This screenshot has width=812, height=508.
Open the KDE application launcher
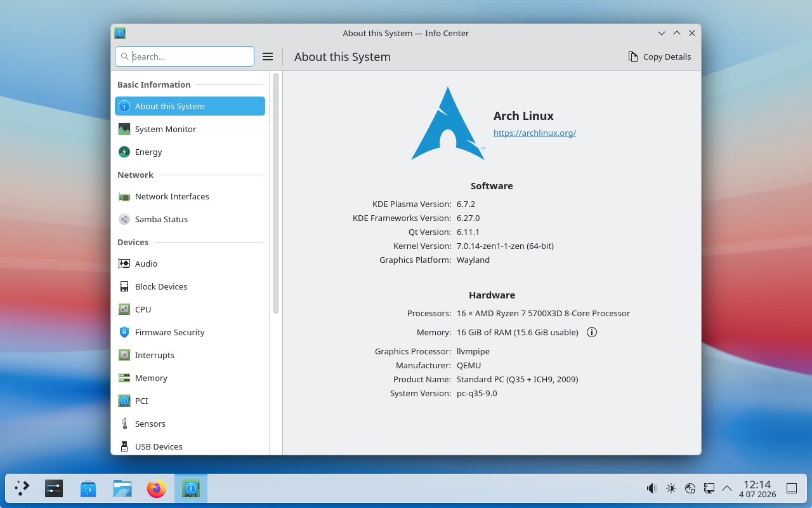click(x=22, y=488)
